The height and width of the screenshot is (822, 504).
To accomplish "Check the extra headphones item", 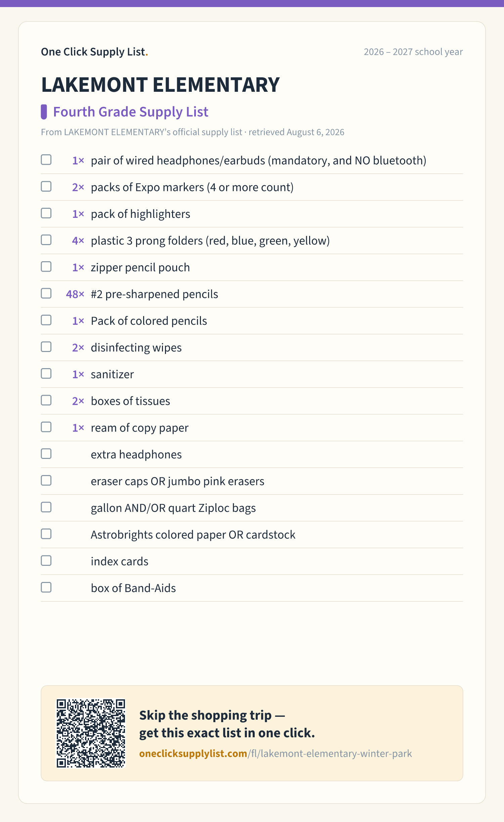I will click(x=46, y=454).
